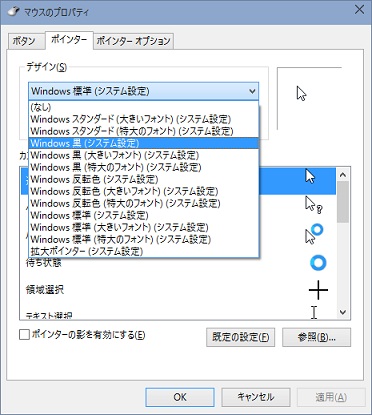372x415 pixels.
Task: Choose Windows 反転色 (システム設定) scheme
Action: 144,179
